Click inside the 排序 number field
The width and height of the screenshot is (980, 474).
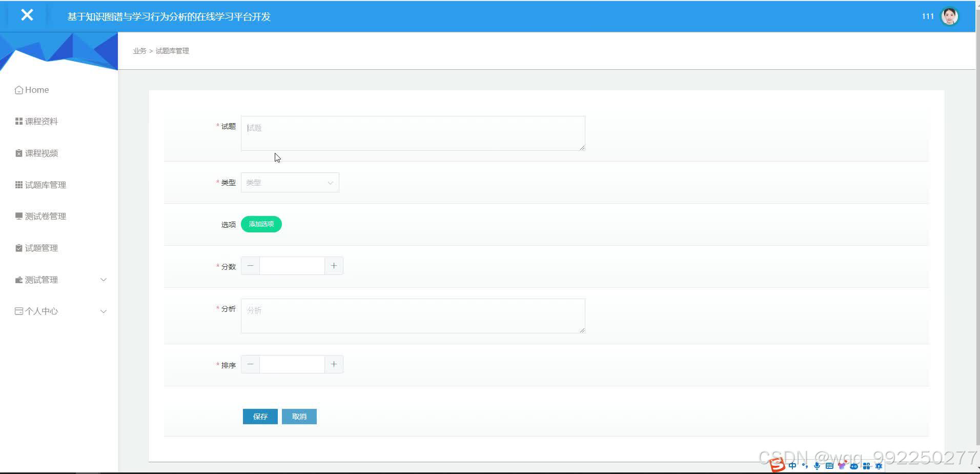[x=292, y=364]
